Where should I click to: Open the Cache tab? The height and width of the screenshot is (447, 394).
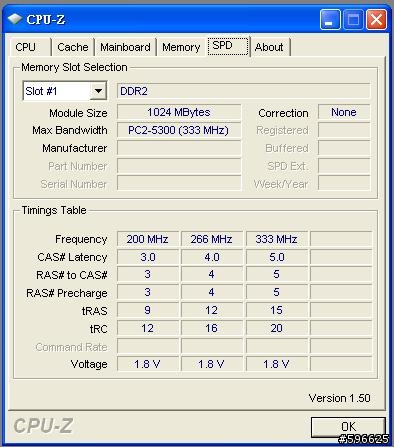pyautogui.click(x=73, y=47)
